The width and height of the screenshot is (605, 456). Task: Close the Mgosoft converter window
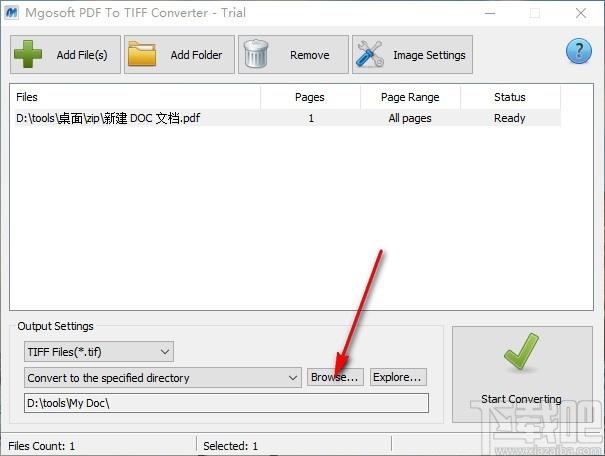[580, 13]
